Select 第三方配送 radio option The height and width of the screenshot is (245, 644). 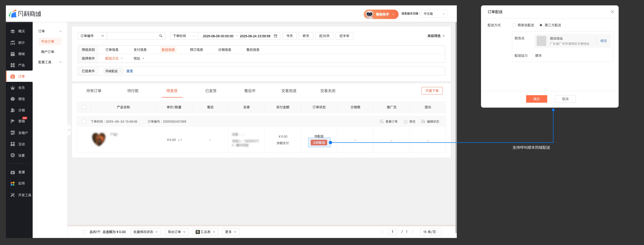[x=541, y=25]
